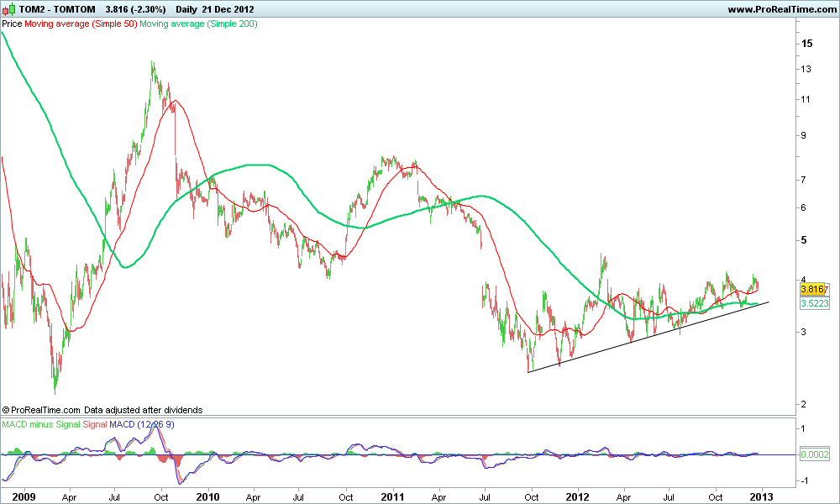Image resolution: width=840 pixels, height=504 pixels.
Task: Click the 2 price level on the price axis
Action: 803,404
